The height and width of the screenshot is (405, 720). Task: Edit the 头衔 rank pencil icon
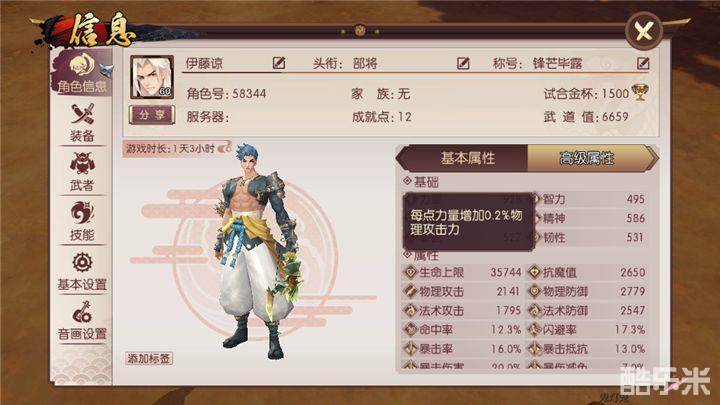(463, 63)
